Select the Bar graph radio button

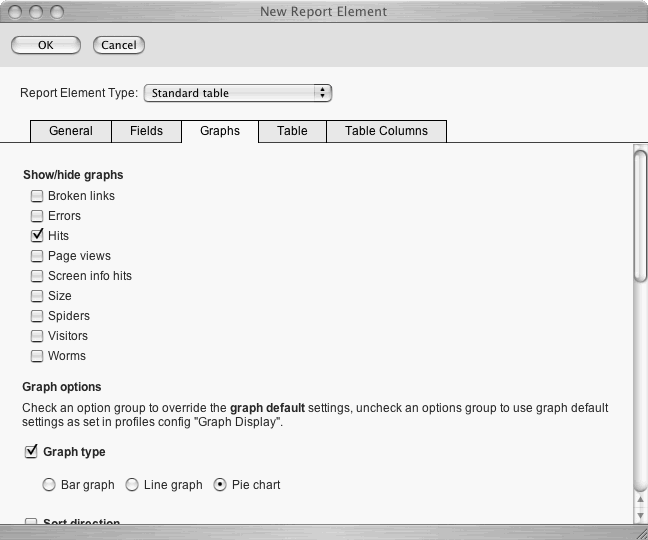[x=49, y=485]
